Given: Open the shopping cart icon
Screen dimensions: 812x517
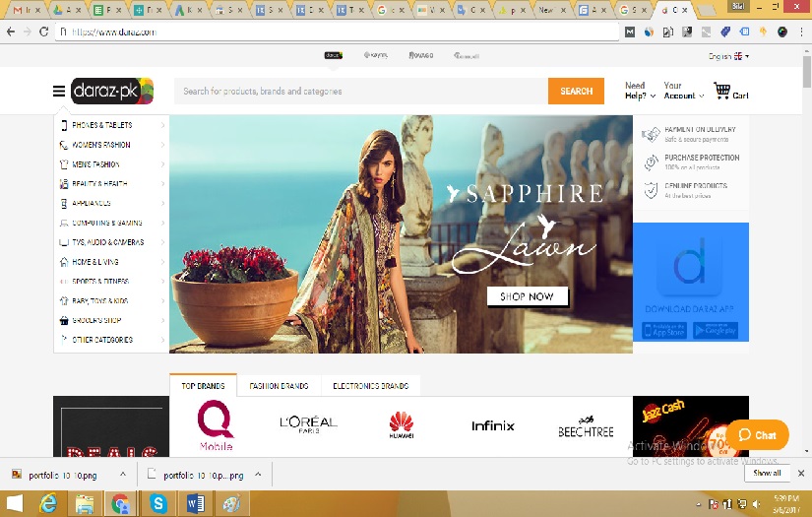Looking at the screenshot, I should tap(721, 91).
